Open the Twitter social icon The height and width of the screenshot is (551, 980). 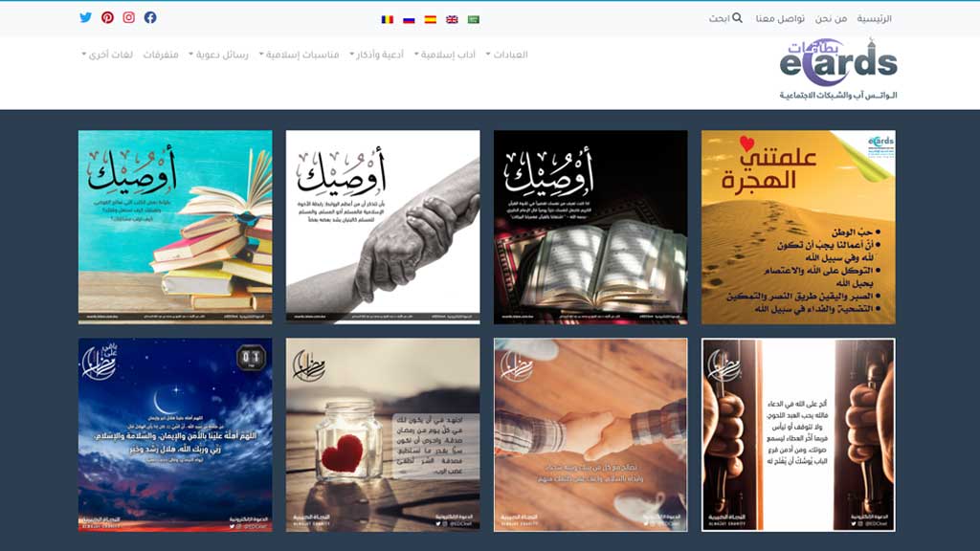point(85,17)
